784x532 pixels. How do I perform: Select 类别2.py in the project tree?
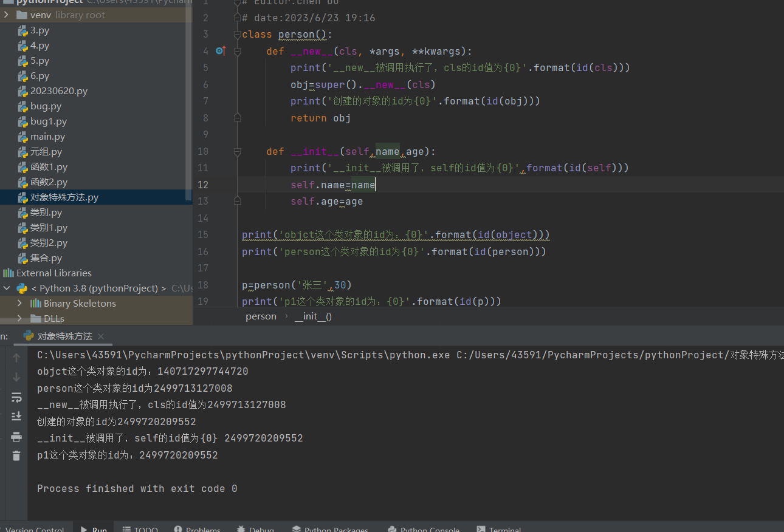pyautogui.click(x=49, y=243)
